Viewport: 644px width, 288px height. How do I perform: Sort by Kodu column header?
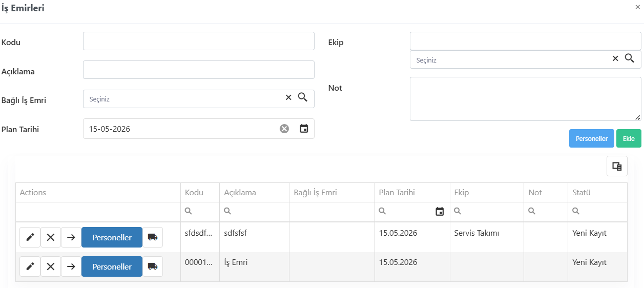click(x=200, y=193)
